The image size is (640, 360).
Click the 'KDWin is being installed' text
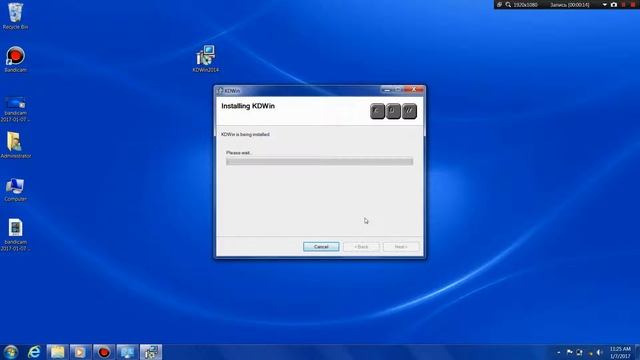tap(245, 134)
